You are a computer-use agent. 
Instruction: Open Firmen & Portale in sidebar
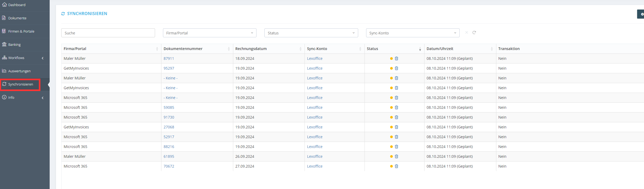click(25, 31)
